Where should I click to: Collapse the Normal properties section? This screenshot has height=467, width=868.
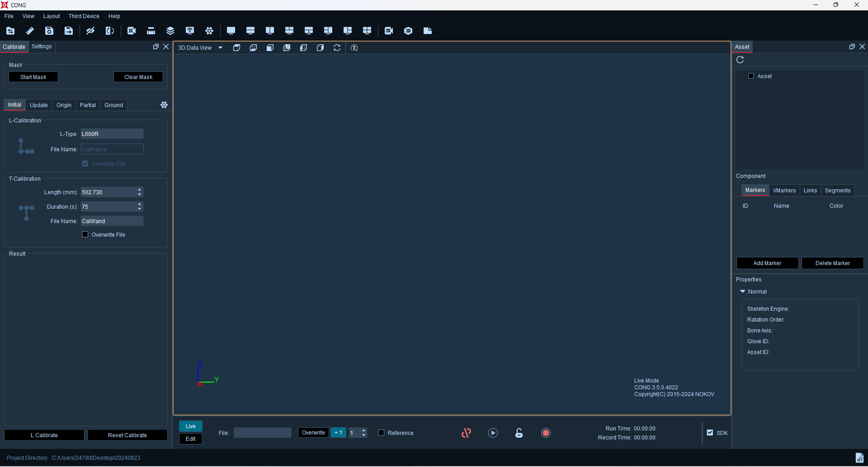pyautogui.click(x=742, y=292)
